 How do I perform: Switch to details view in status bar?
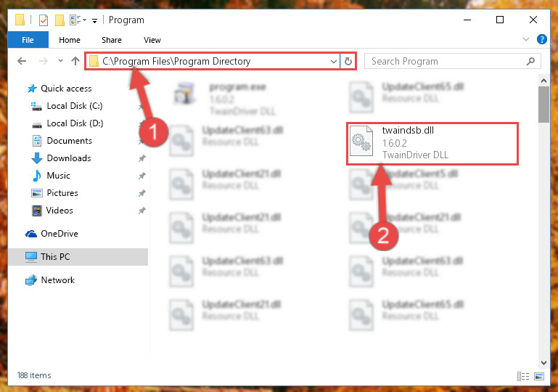[x=522, y=376]
